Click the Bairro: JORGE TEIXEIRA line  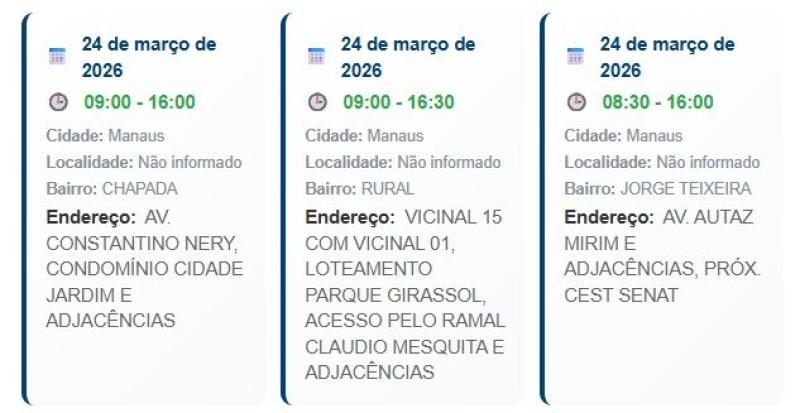pos(657,188)
